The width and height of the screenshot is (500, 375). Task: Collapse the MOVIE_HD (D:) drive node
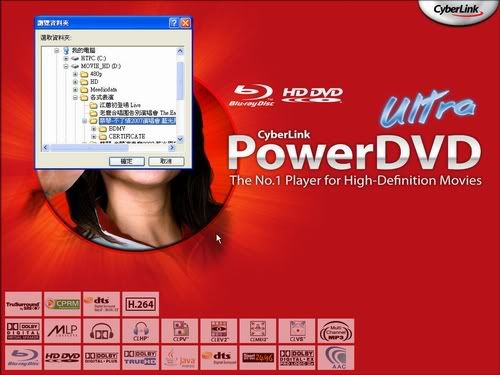click(x=66, y=66)
